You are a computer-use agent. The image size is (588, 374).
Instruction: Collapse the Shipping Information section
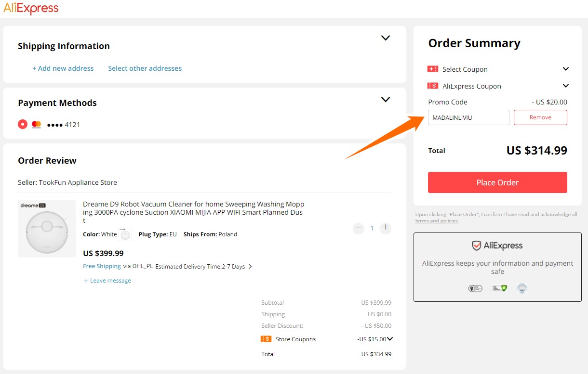(385, 38)
